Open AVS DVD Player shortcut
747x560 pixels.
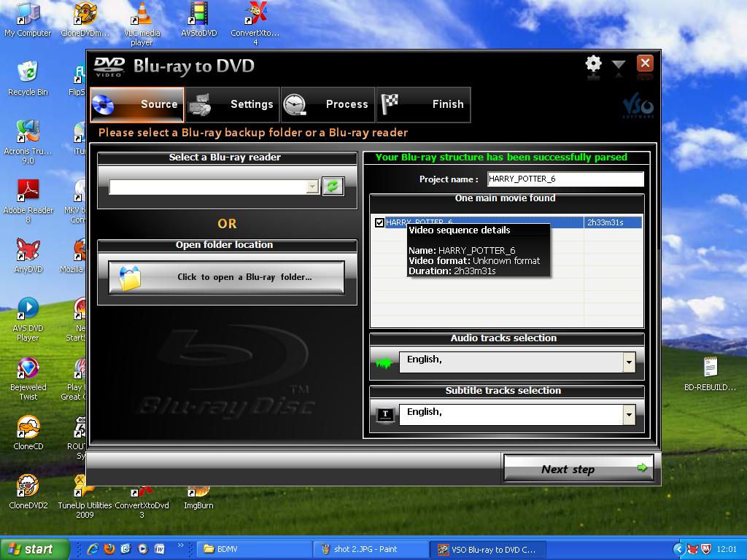tap(28, 319)
